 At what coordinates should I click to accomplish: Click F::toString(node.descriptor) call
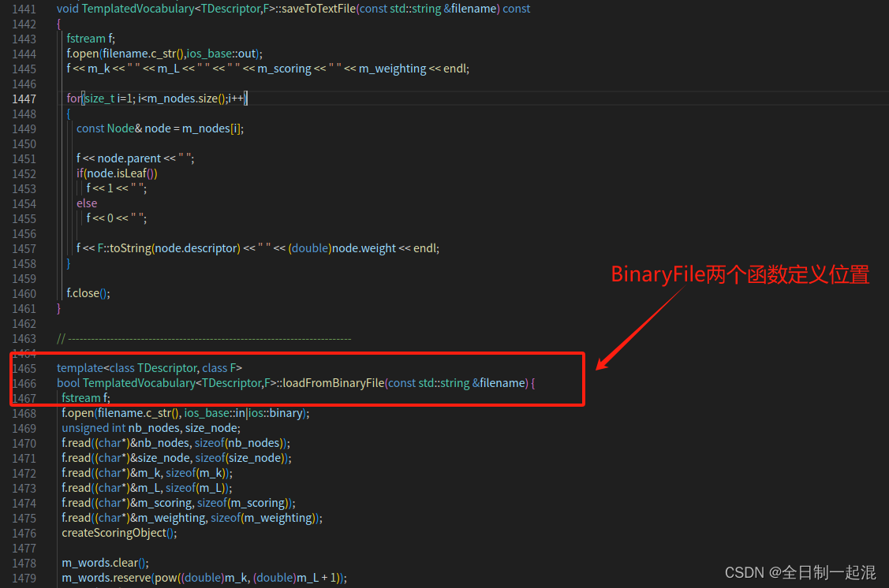pyautogui.click(x=169, y=248)
